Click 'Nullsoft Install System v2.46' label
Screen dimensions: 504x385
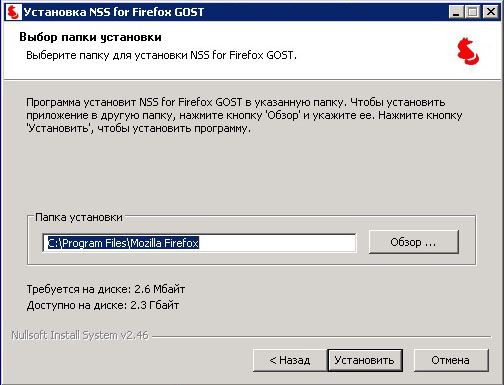point(80,335)
